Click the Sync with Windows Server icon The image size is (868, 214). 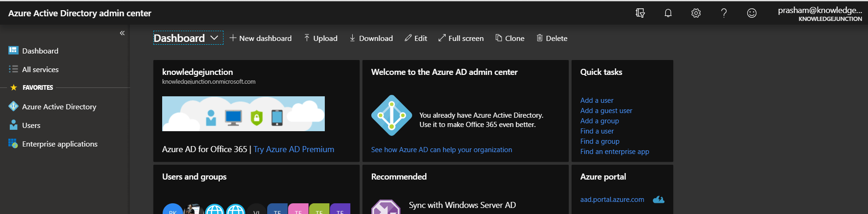tap(386, 207)
